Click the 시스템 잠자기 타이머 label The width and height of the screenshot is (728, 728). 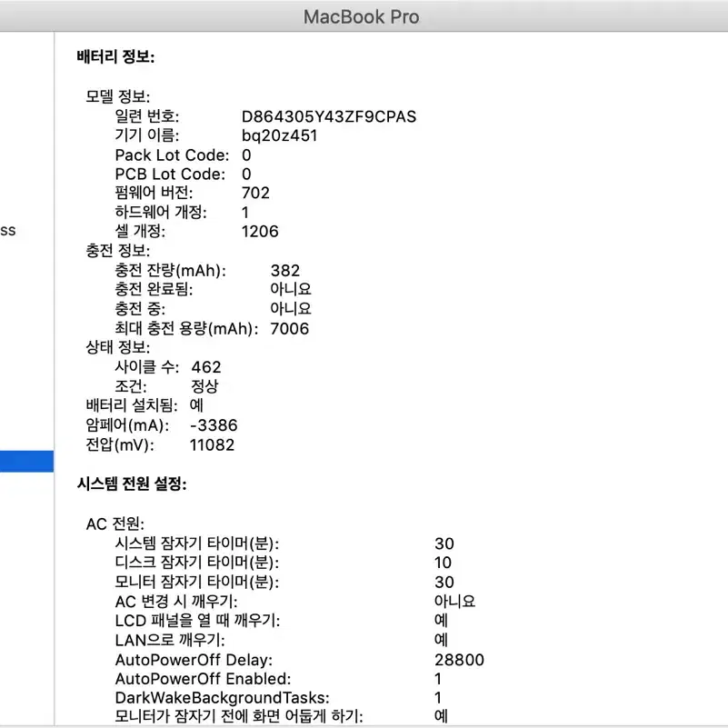(x=197, y=544)
